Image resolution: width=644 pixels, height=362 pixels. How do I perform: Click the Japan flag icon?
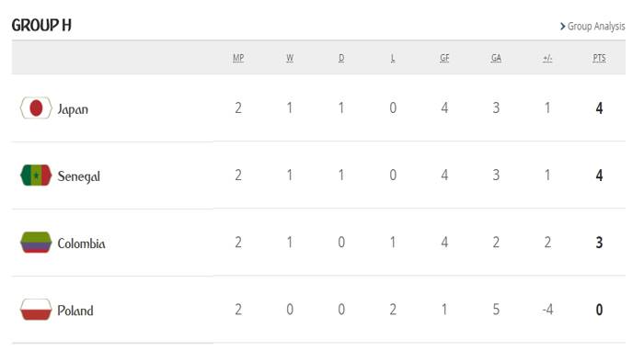[36, 108]
